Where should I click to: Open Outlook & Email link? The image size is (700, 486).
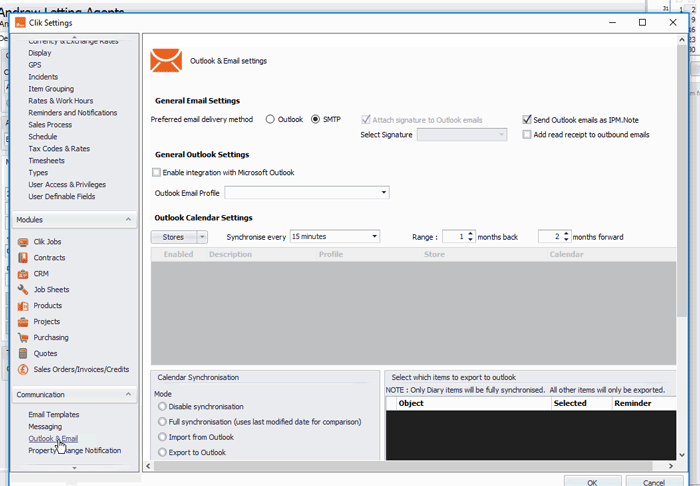tap(53, 439)
